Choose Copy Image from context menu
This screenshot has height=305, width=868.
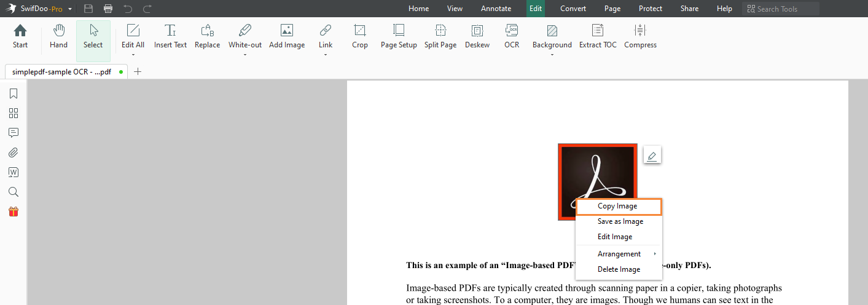point(619,207)
